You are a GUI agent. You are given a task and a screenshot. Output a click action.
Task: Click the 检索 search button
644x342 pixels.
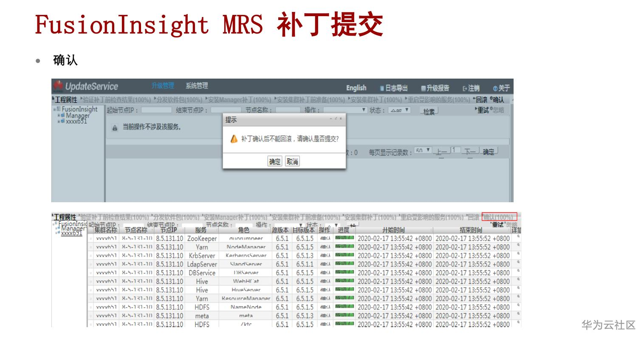point(429,111)
